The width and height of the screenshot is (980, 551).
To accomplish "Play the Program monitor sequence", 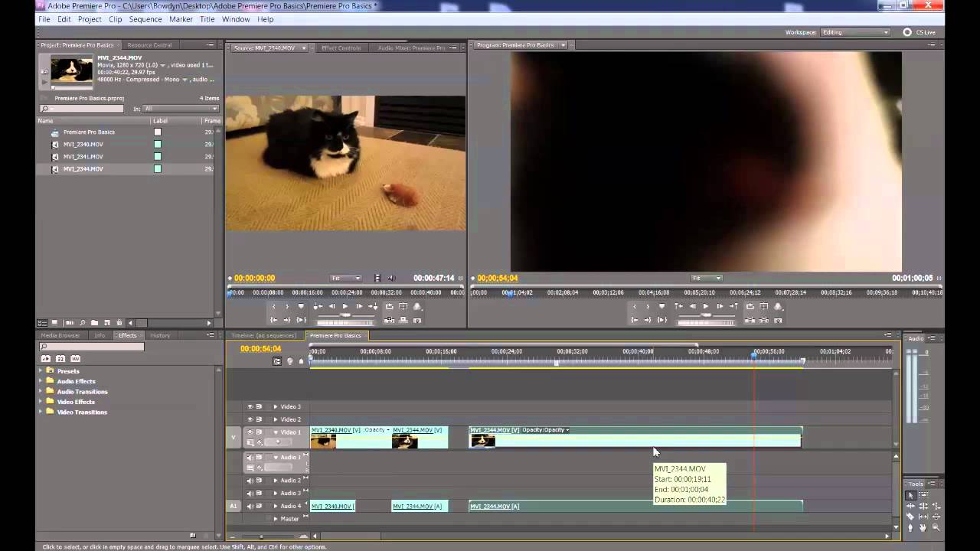I will [x=705, y=306].
